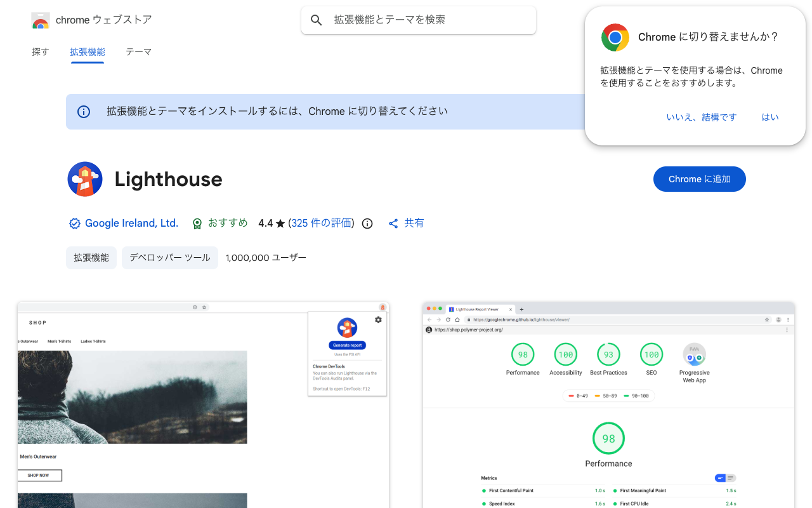Image resolution: width=812 pixels, height=508 pixels.
Task: Click the verified publisher checkmark badge
Action: coord(74,223)
